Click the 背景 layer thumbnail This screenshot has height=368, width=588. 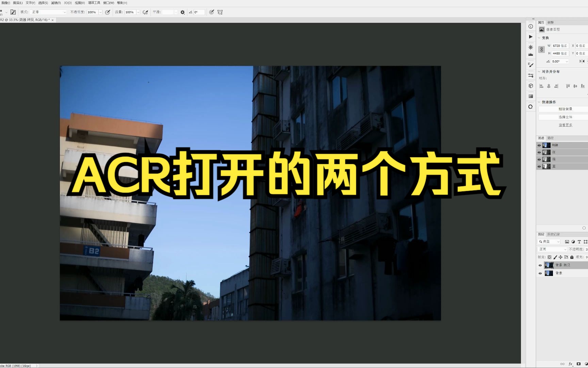(x=549, y=273)
